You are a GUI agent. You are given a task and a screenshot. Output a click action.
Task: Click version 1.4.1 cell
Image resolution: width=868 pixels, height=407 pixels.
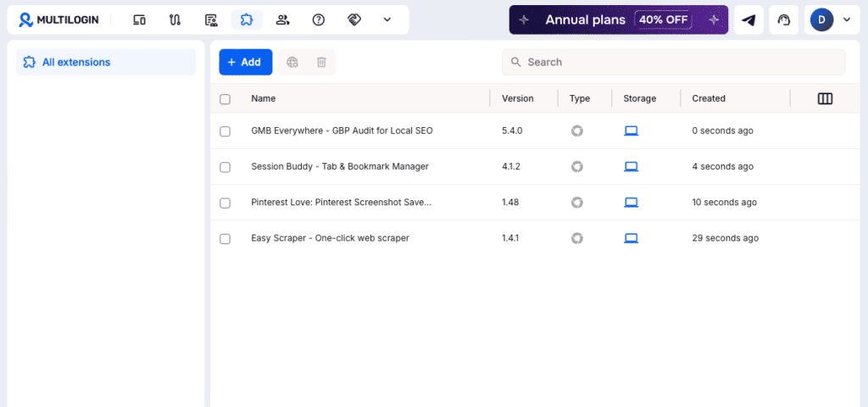510,238
